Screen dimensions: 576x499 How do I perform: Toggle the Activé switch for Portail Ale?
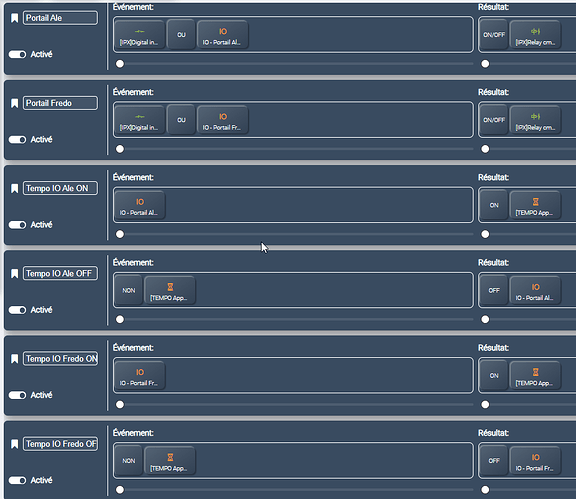point(17,54)
